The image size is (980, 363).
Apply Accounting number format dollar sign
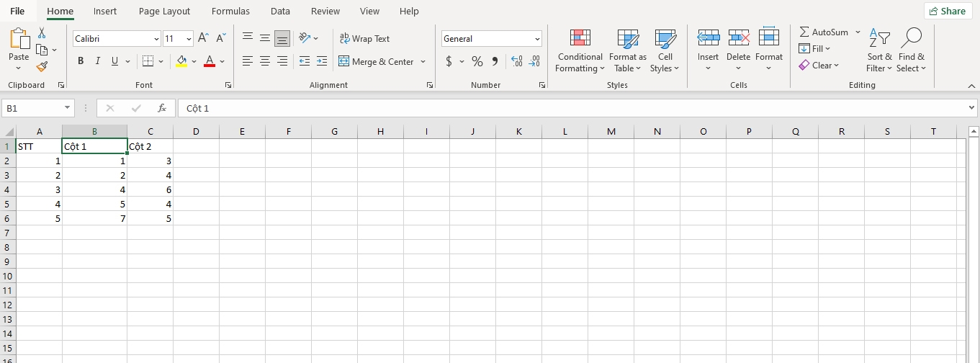[x=449, y=62]
